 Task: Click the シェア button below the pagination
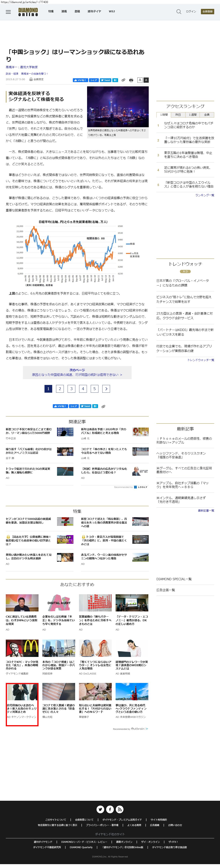click(74, 406)
